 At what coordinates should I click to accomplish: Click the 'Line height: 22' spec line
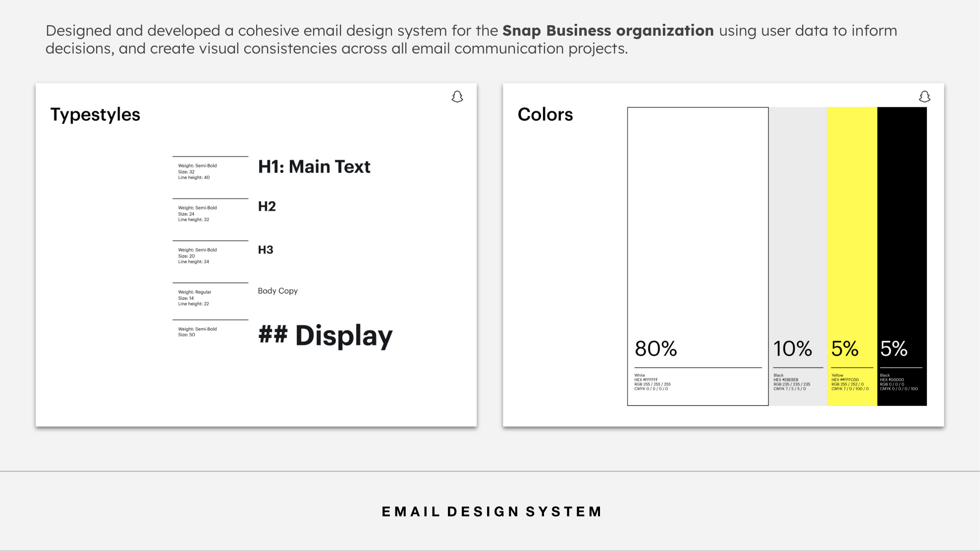[x=194, y=304]
